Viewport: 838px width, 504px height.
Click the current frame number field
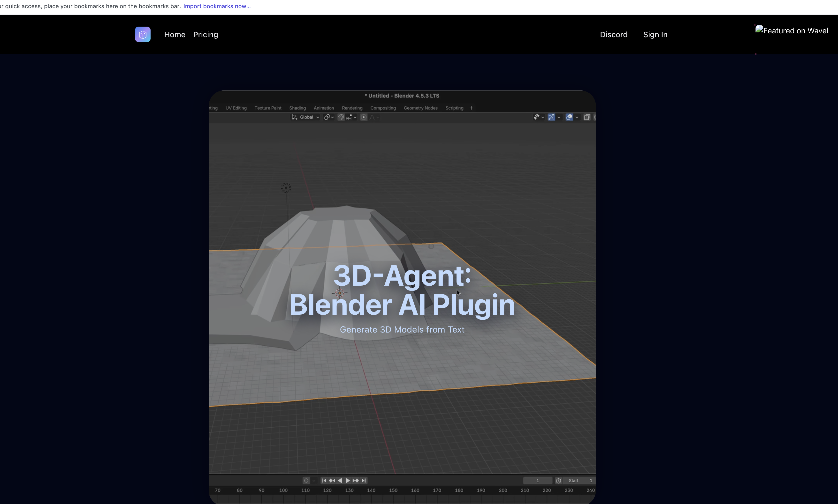tap(538, 480)
